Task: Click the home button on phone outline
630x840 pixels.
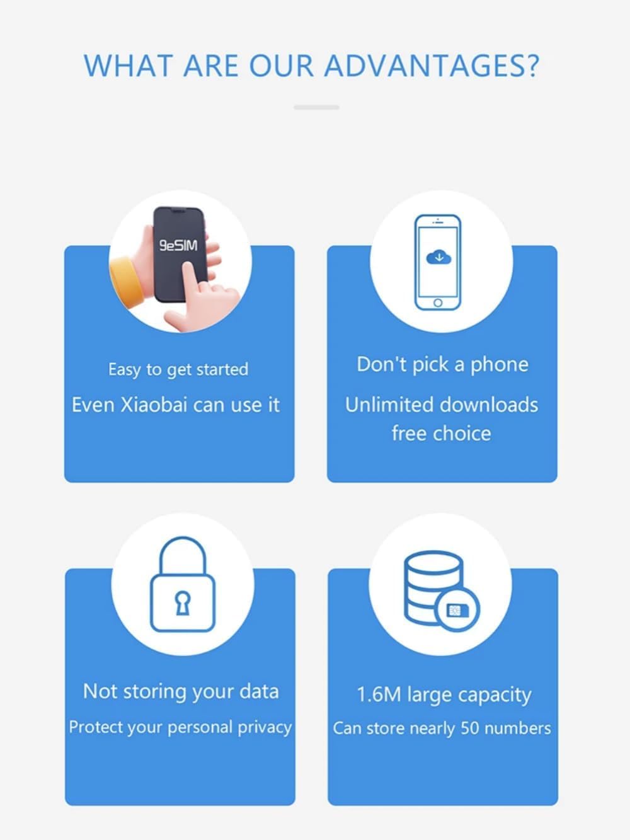Action: pos(438,303)
